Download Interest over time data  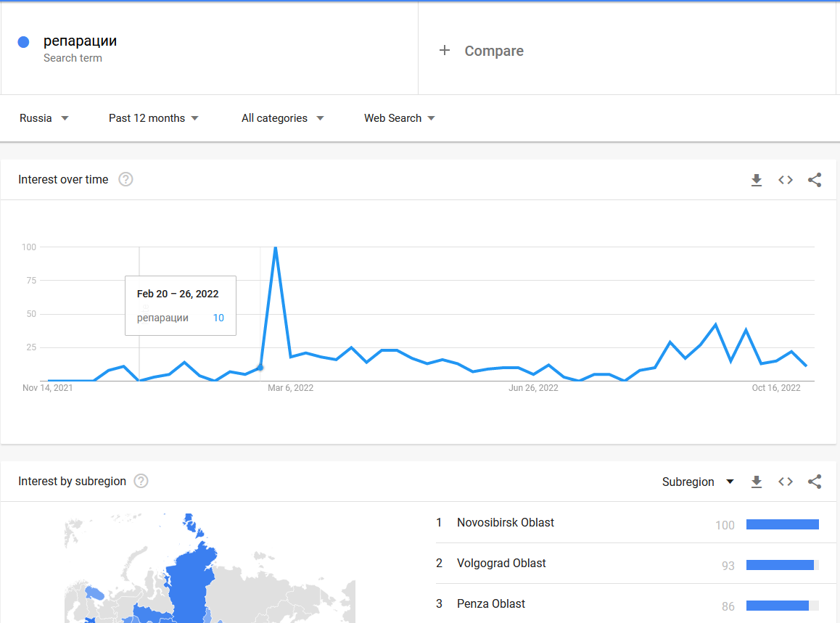(757, 180)
